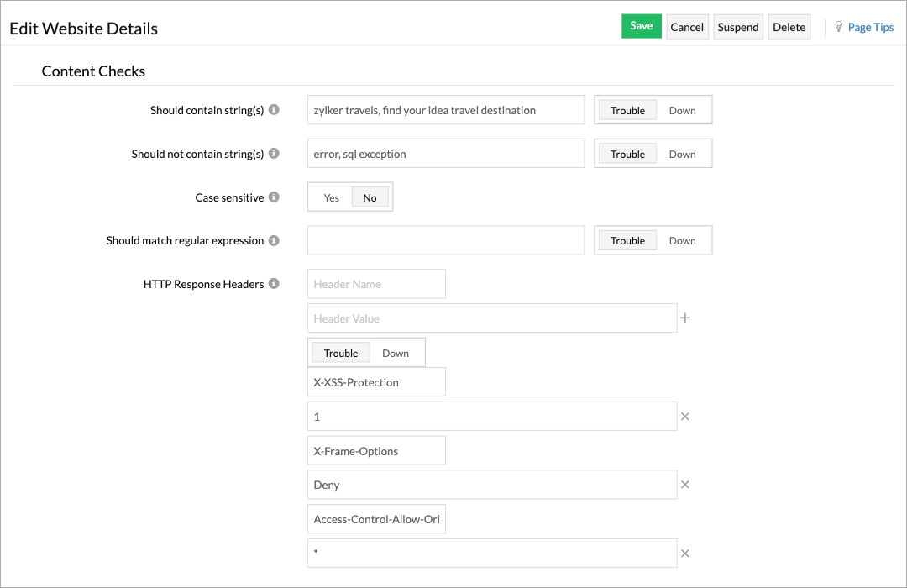Open info tooltip for Should match regular expression

point(275,240)
